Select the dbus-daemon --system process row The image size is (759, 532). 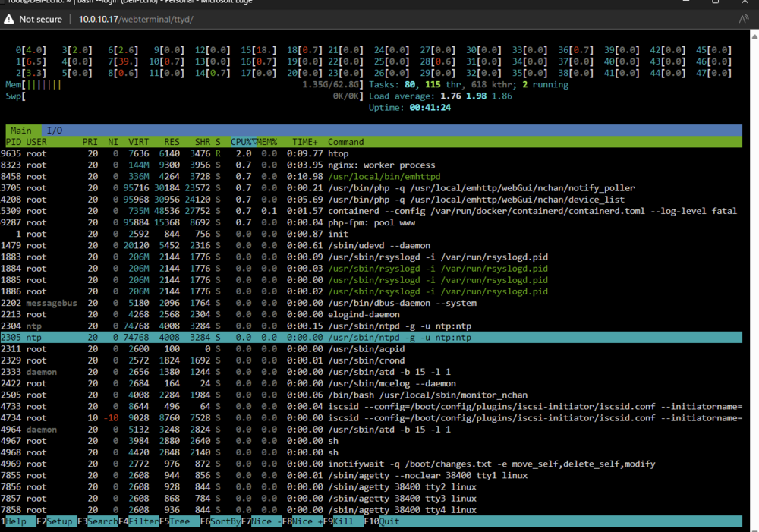pyautogui.click(x=371, y=303)
